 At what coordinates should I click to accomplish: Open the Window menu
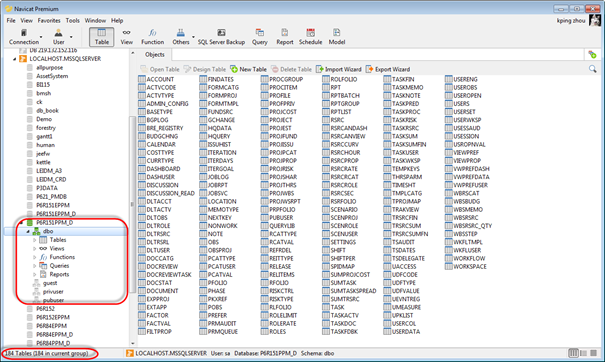pos(95,20)
